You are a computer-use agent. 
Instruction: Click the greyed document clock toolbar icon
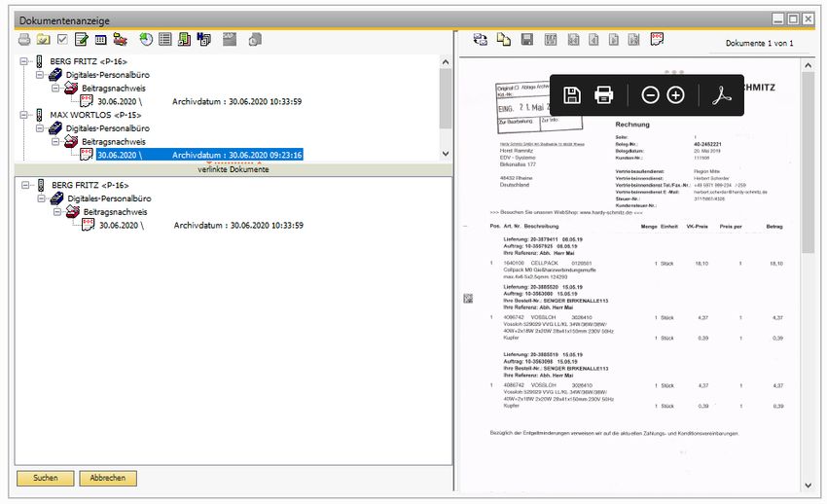click(255, 40)
